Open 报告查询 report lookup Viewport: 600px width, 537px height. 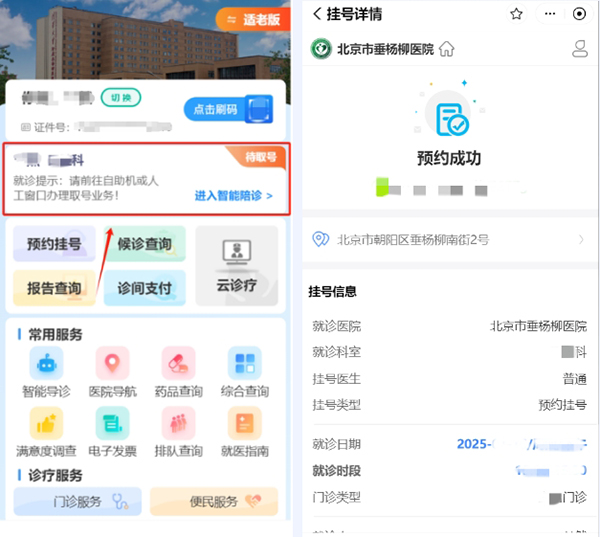(54, 288)
